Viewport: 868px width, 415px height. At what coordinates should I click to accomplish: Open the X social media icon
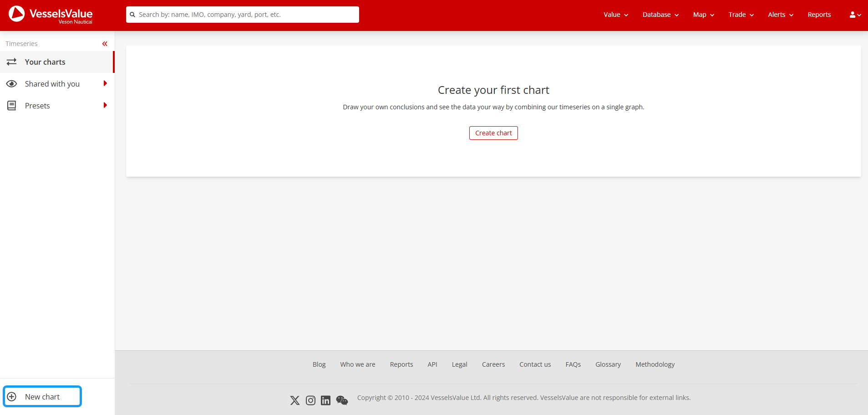click(x=295, y=400)
